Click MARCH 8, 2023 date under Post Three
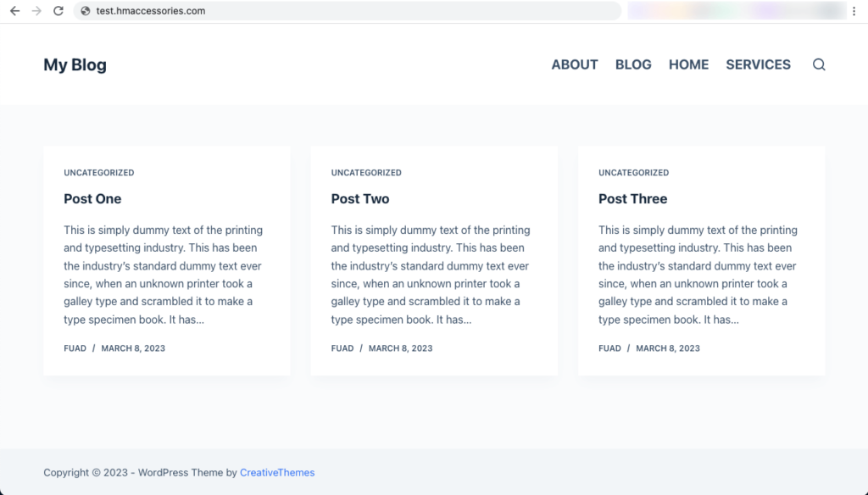The image size is (868, 495). pyautogui.click(x=668, y=348)
